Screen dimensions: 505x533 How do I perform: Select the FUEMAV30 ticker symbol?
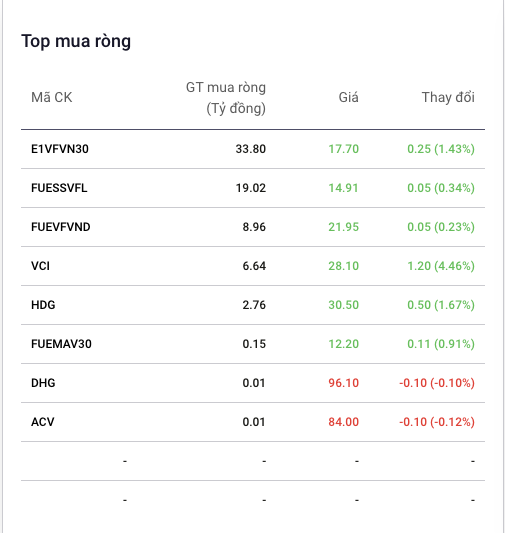(x=61, y=344)
